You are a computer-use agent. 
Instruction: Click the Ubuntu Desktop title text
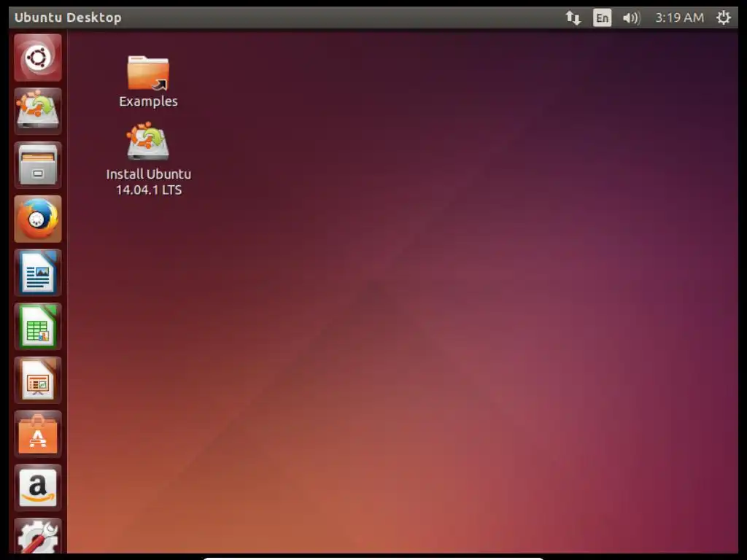pyautogui.click(x=68, y=17)
